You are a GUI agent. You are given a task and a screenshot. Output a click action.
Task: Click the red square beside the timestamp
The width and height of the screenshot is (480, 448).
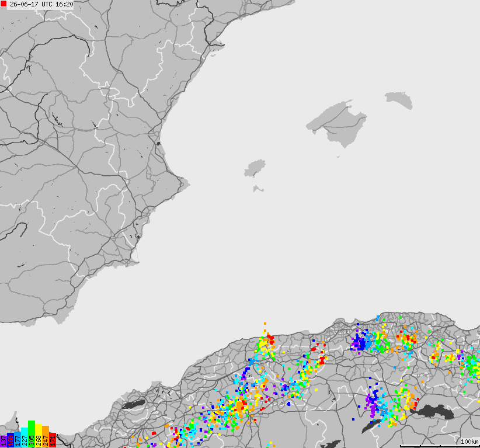4,4
